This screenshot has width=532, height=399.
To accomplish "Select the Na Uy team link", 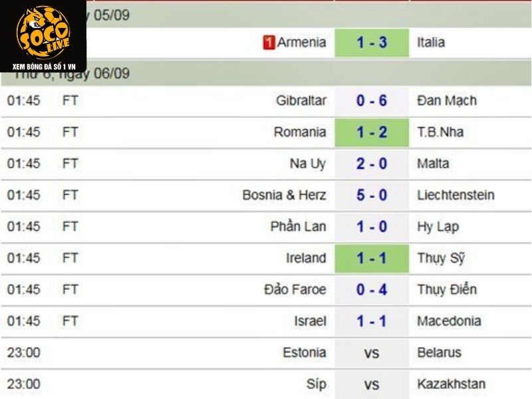I will [308, 164].
